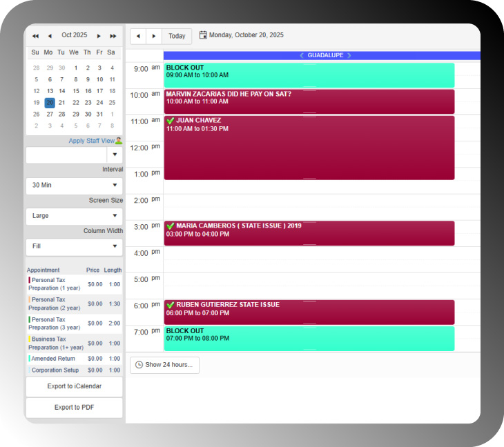Screen dimensions: 504x447
Task: Jump forward a year in mini calendar
Action: click(x=113, y=35)
